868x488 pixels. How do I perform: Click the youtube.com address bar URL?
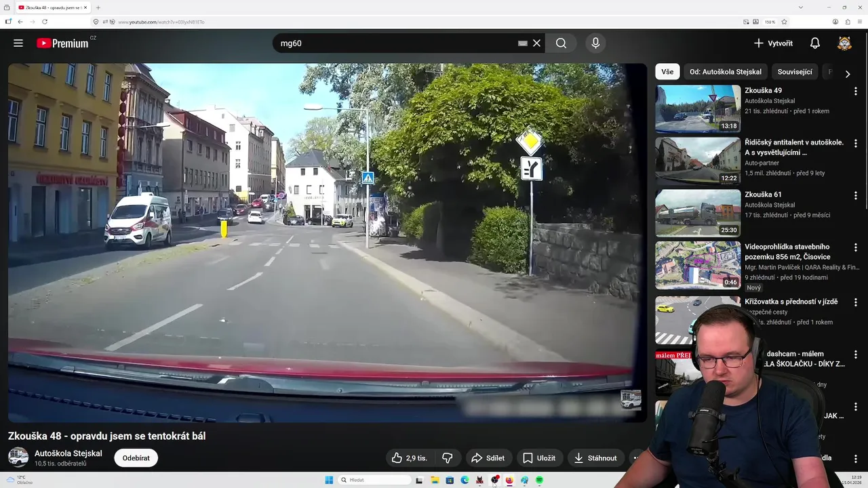pyautogui.click(x=161, y=22)
